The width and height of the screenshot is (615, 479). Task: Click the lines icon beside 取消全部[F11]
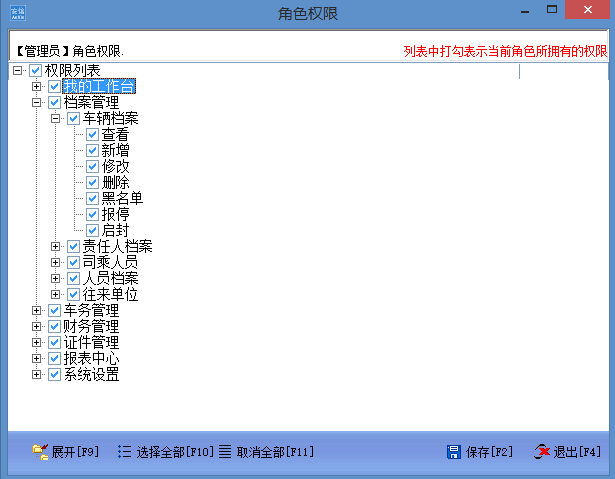225,452
